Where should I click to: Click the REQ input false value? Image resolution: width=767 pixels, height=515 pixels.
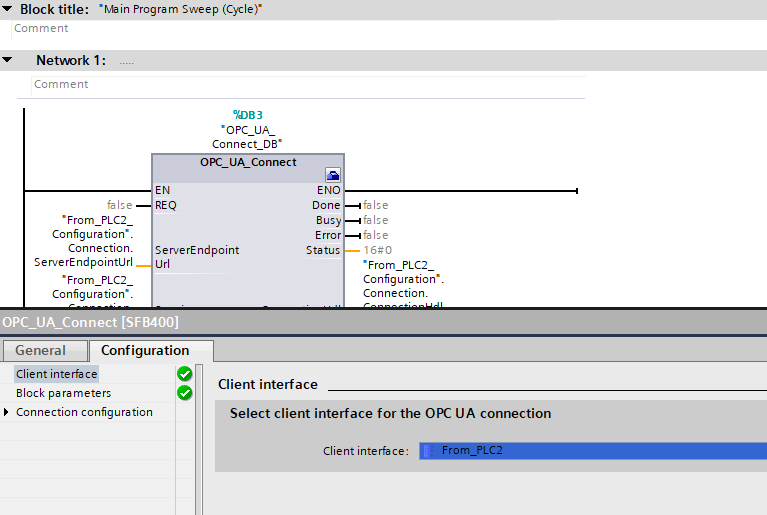pyautogui.click(x=120, y=205)
